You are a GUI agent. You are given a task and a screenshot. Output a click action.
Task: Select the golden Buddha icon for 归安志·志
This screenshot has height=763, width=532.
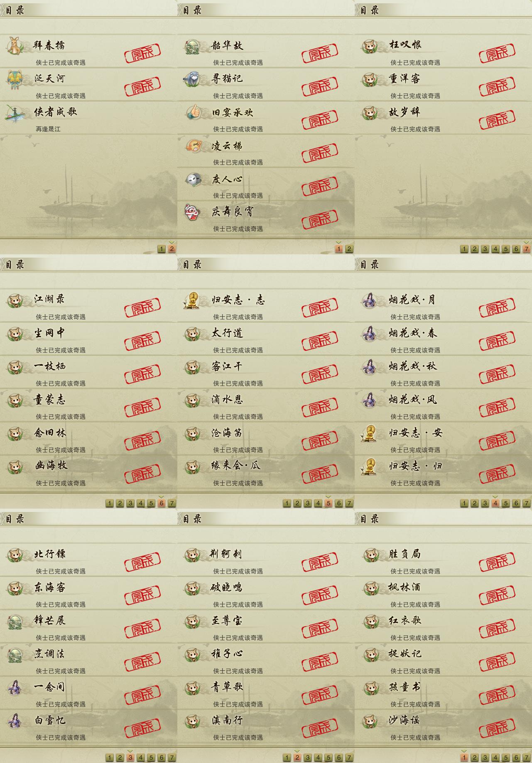pos(191,300)
